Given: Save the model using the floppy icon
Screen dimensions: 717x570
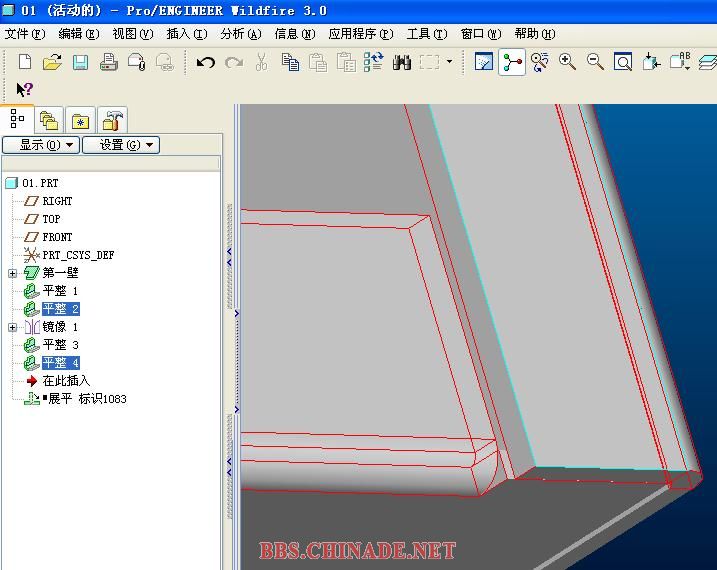Looking at the screenshot, I should click(80, 62).
